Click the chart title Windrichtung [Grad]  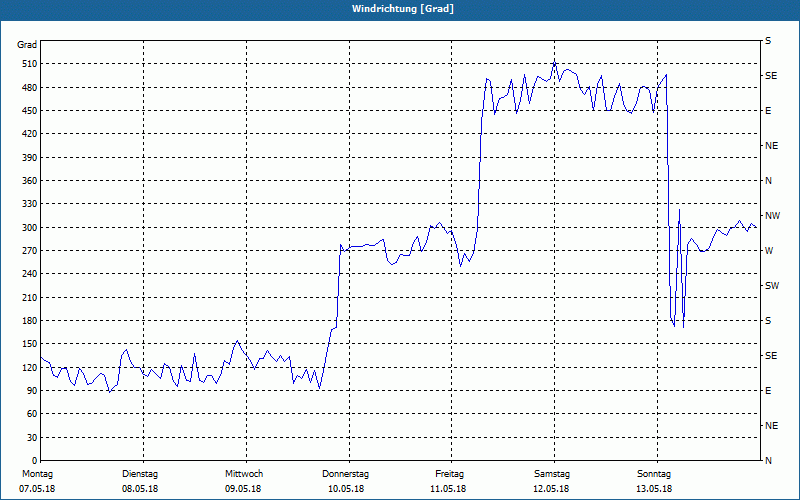click(x=403, y=9)
